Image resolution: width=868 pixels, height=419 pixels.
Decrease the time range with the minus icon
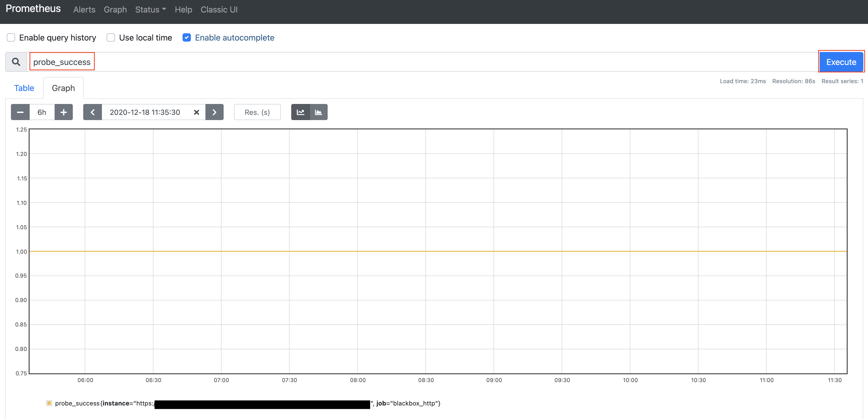[20, 112]
